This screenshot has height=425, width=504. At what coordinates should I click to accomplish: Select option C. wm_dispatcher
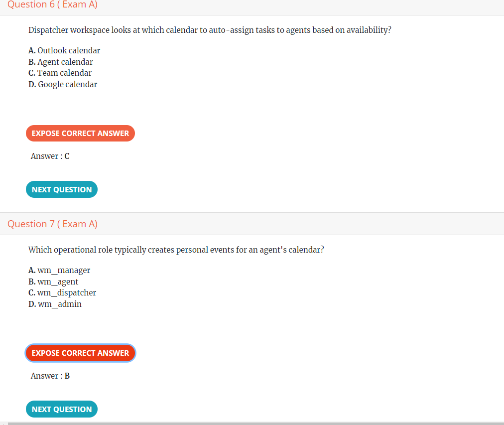pyautogui.click(x=62, y=292)
